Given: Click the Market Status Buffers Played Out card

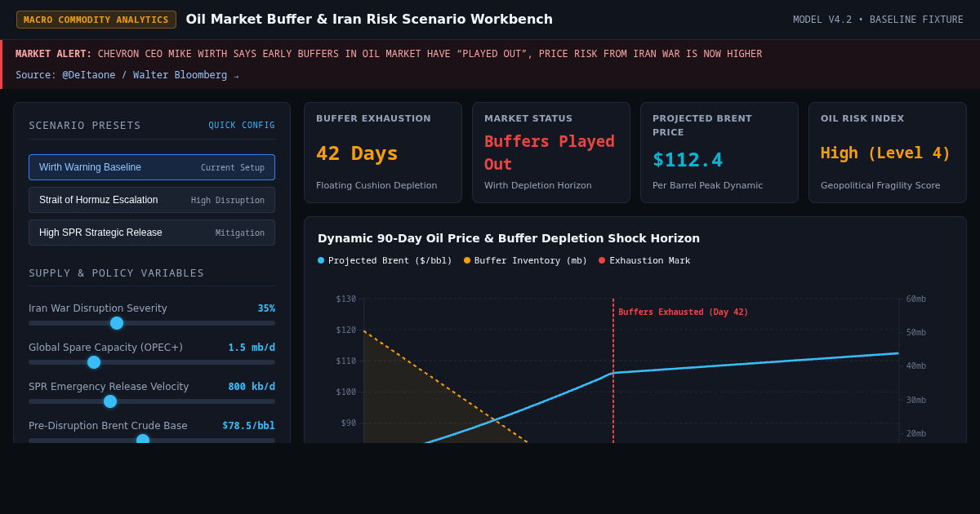Looking at the screenshot, I should pyautogui.click(x=551, y=153).
